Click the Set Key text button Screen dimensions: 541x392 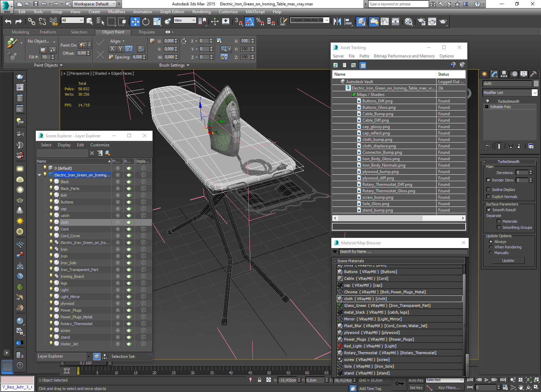(x=416, y=388)
